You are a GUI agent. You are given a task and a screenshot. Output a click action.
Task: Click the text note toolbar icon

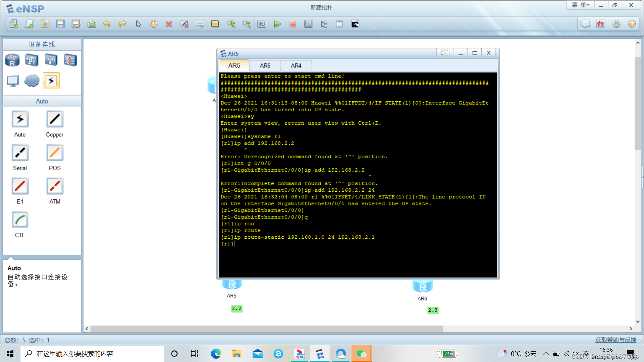200,24
